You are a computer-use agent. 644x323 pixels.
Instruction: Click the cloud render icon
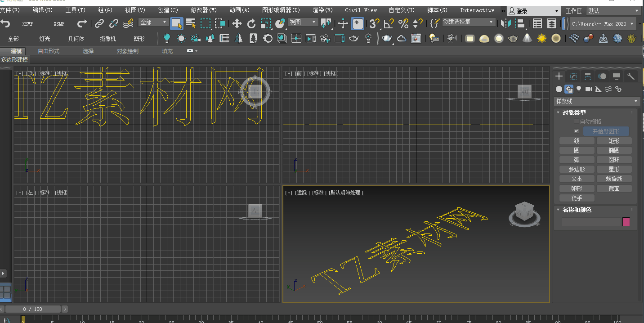(402, 38)
